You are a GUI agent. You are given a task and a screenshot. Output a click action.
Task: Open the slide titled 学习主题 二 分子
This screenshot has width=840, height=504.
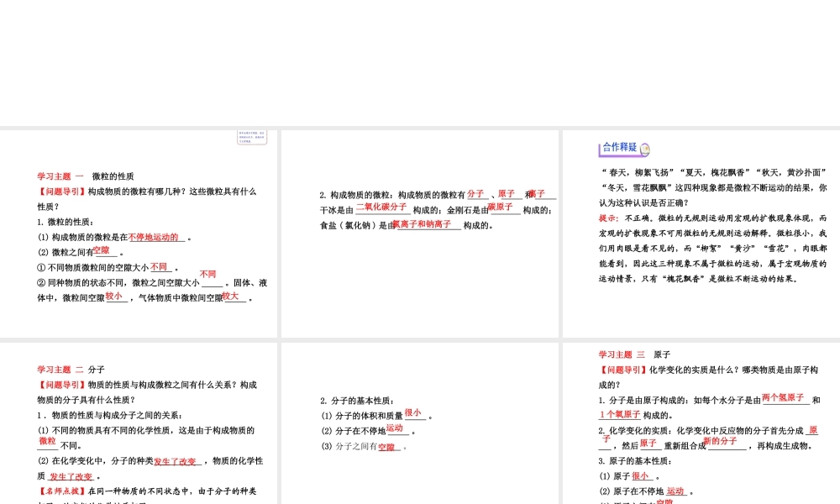coord(139,423)
